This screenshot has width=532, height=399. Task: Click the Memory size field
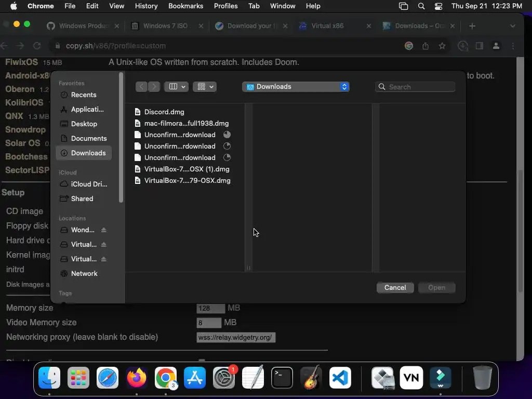[x=211, y=309]
